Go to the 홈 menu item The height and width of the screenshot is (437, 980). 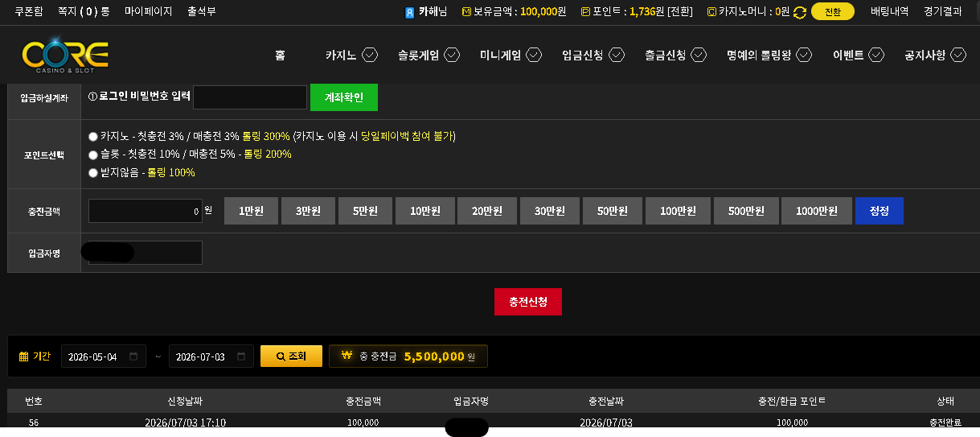click(280, 55)
